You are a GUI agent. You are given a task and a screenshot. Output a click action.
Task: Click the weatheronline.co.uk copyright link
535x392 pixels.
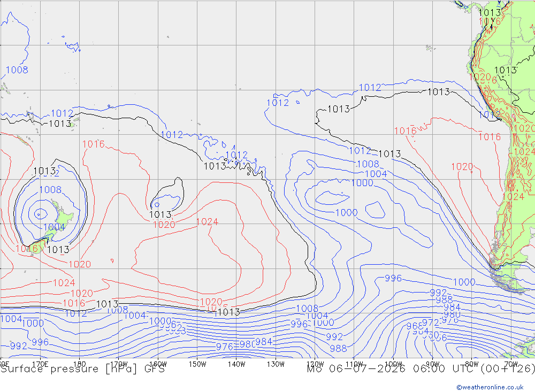click(x=490, y=387)
